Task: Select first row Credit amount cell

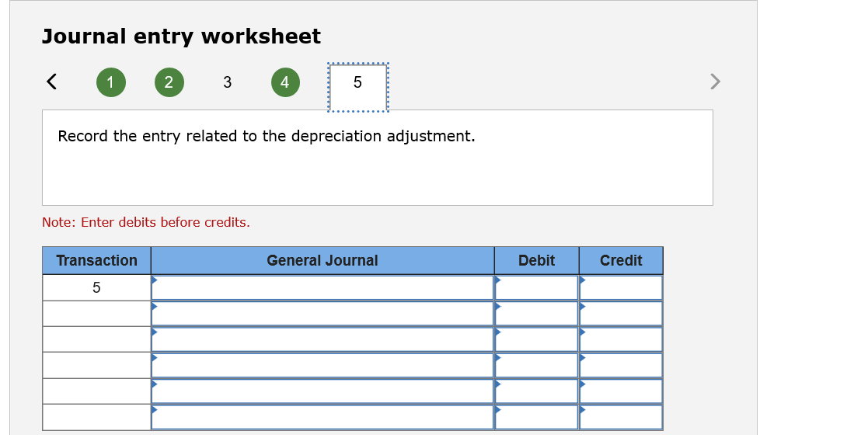Action: [x=621, y=287]
